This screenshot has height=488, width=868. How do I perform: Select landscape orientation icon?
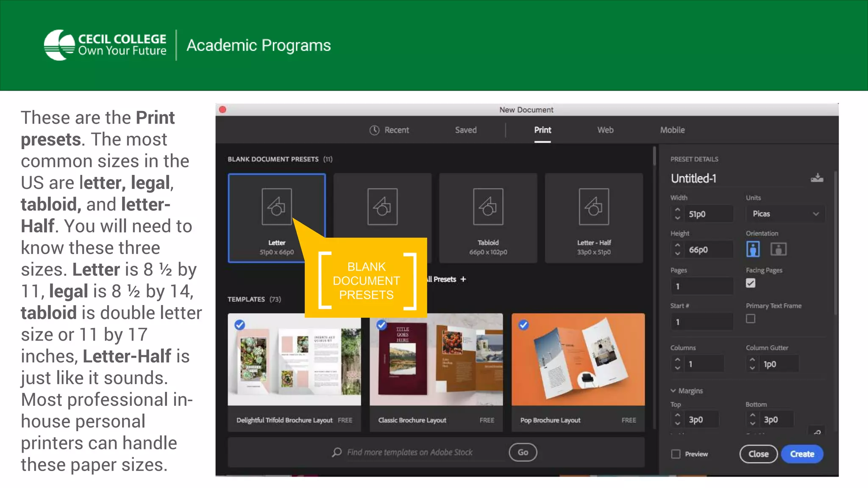click(778, 249)
